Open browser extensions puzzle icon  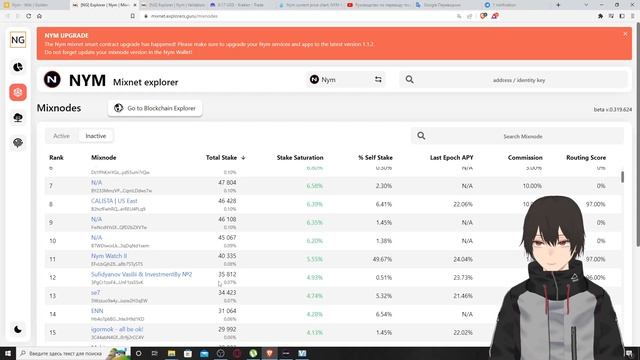(x=600, y=16)
